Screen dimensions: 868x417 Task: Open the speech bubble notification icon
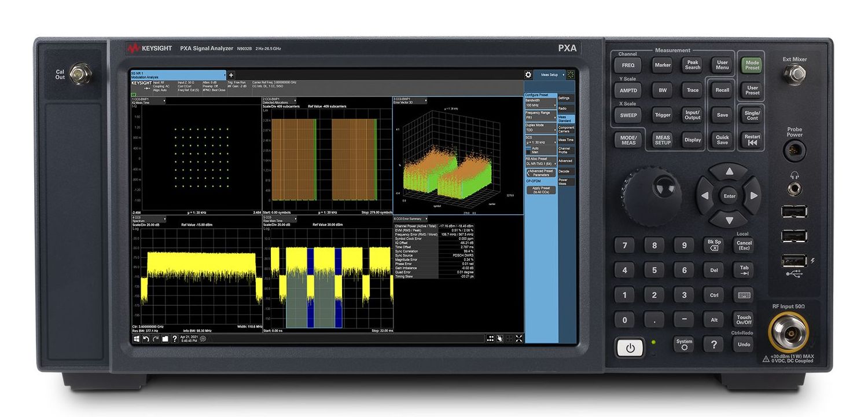pyautogui.click(x=203, y=339)
